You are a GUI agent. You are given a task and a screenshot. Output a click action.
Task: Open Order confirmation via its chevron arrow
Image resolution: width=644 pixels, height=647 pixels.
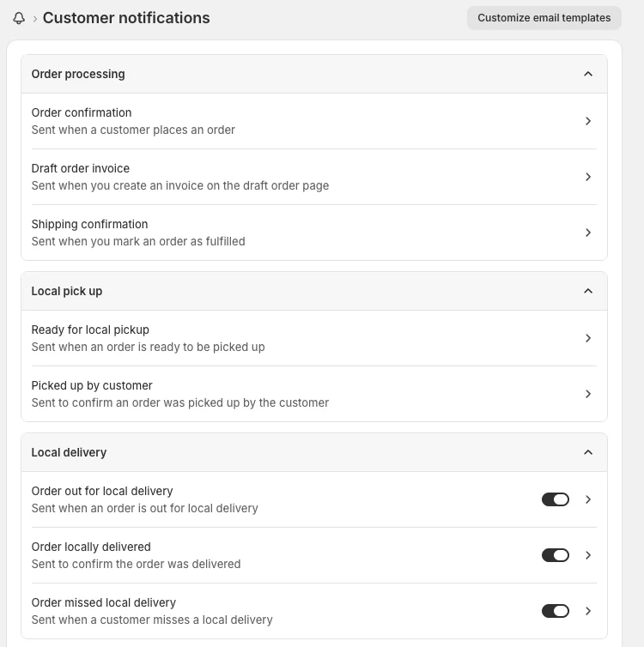(588, 121)
